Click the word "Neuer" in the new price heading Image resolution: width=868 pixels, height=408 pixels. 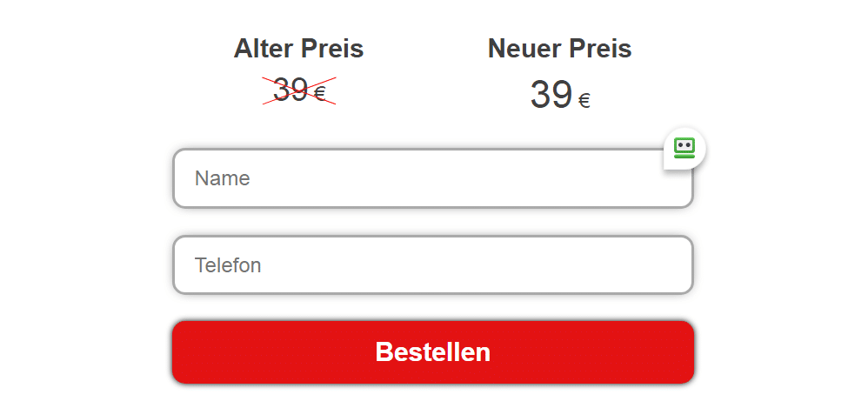coord(523,49)
